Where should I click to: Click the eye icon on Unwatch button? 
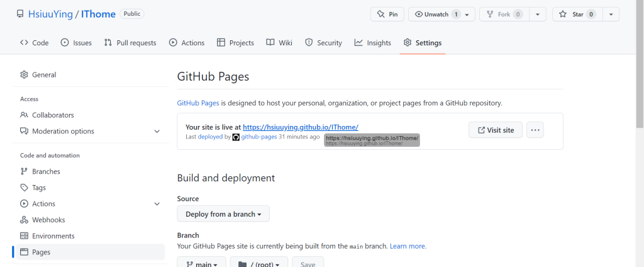coord(418,14)
